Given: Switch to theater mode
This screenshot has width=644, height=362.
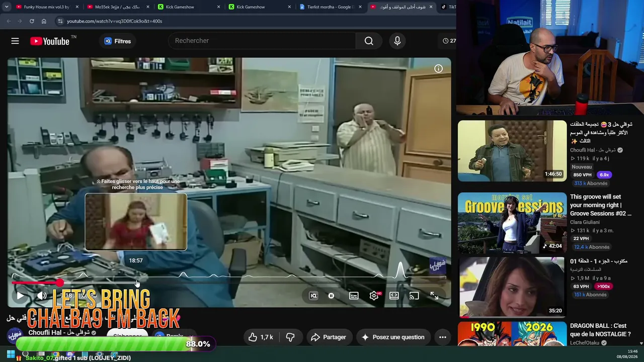Looking at the screenshot, I should [x=394, y=296].
